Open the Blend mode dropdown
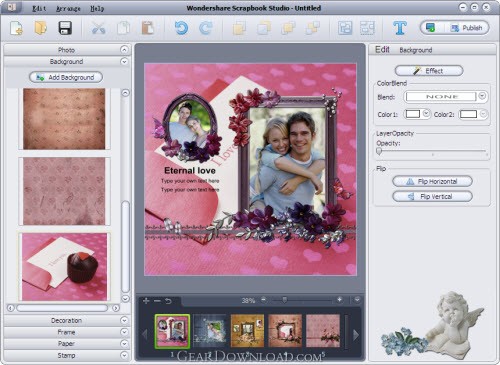 [482, 96]
